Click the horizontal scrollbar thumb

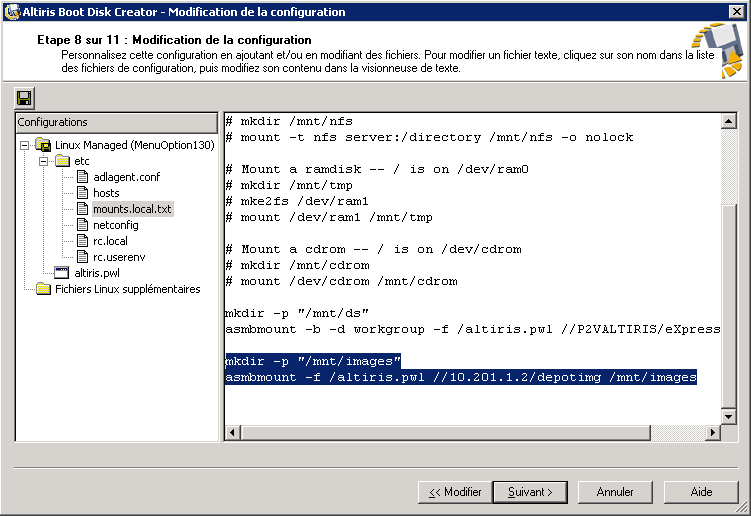tap(445, 433)
